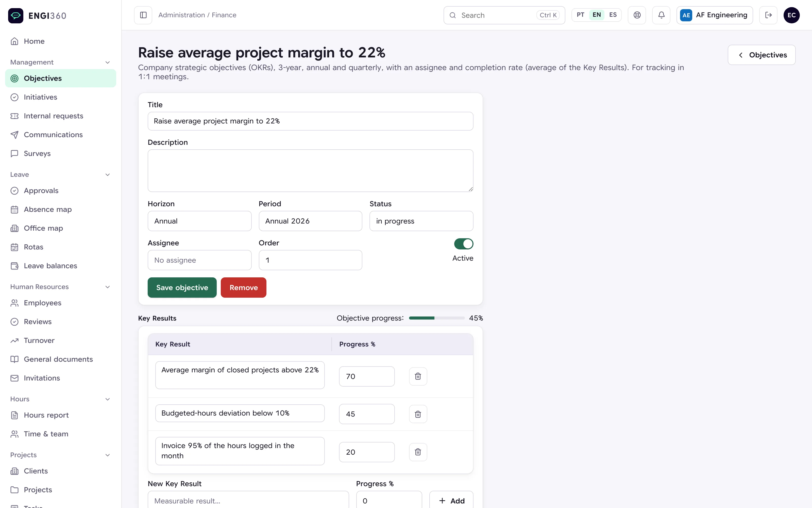Screen dimensions: 812x508
Task: Toggle the Active switch off
Action: pos(463,244)
